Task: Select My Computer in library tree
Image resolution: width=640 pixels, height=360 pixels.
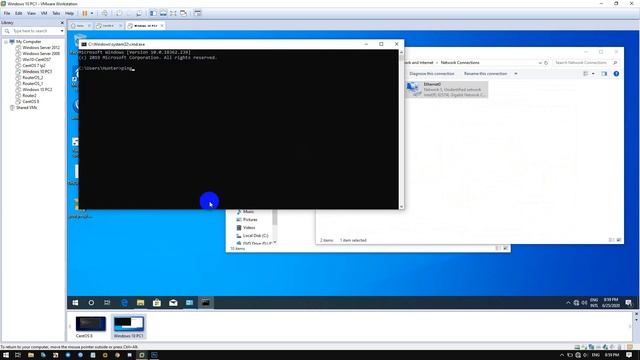Action: (28, 42)
